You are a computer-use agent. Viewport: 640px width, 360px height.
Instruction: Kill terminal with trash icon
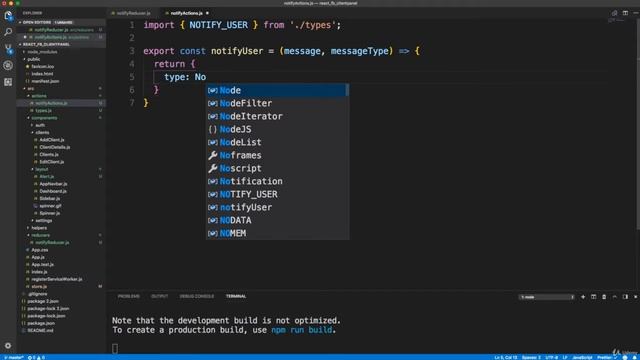point(604,297)
